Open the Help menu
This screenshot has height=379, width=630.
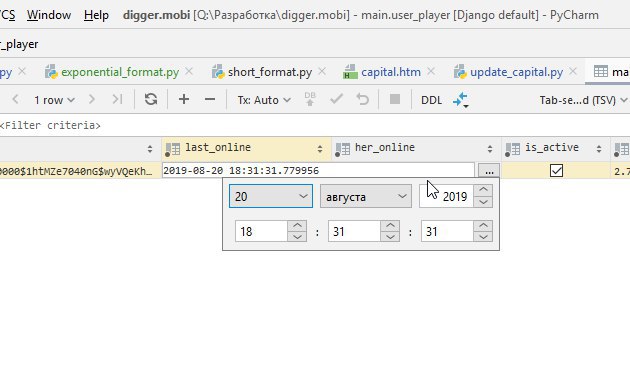tap(96, 15)
